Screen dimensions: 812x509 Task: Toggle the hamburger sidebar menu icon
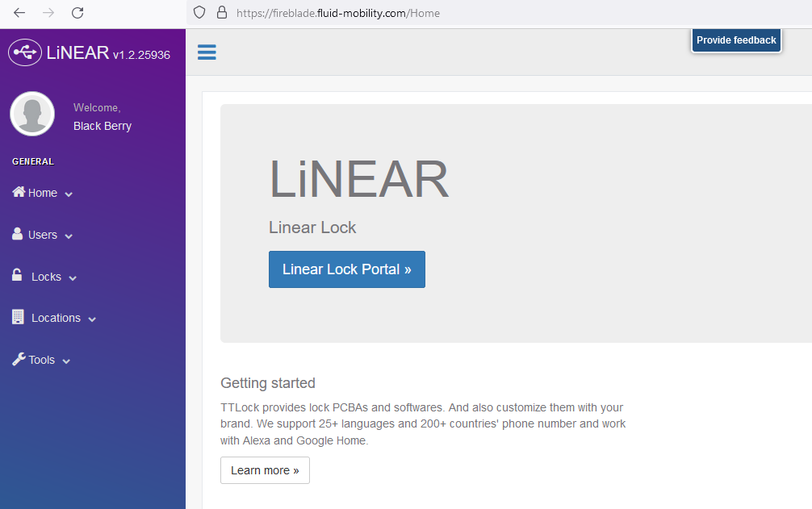tap(207, 52)
